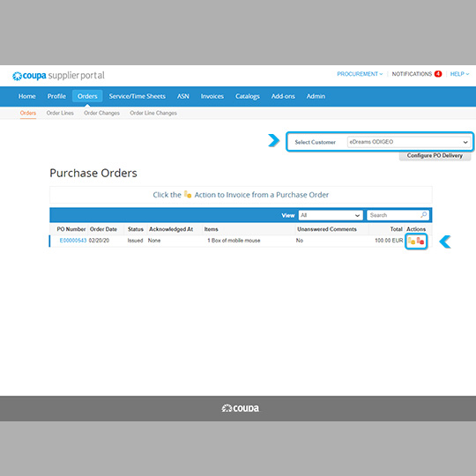Expand the Procurement menu
Image resolution: width=476 pixels, height=476 pixels.
pyautogui.click(x=360, y=74)
